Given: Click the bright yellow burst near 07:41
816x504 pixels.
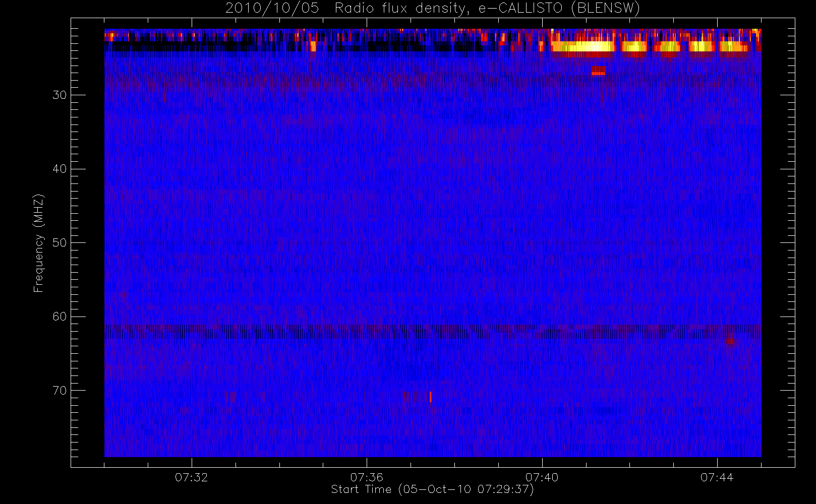Looking at the screenshot, I should click(584, 46).
